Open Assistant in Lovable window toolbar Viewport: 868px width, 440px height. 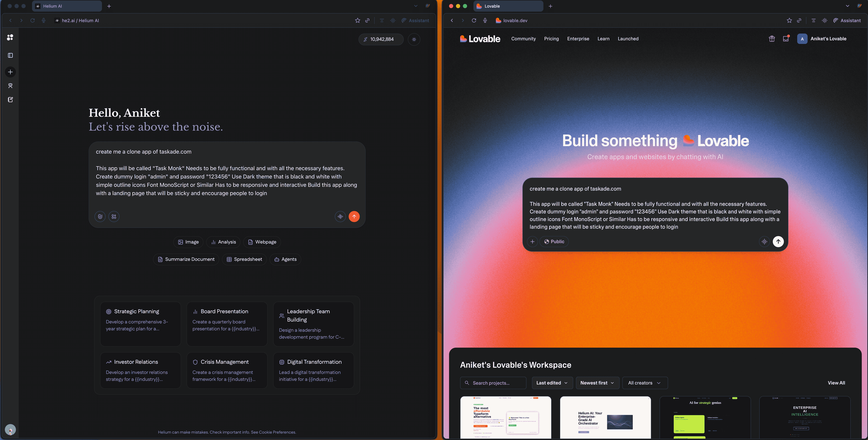pos(847,21)
